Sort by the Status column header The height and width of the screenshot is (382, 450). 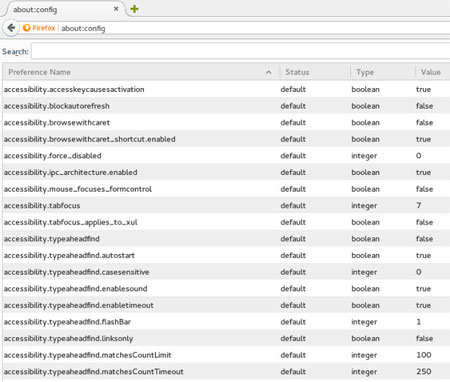pyautogui.click(x=315, y=72)
